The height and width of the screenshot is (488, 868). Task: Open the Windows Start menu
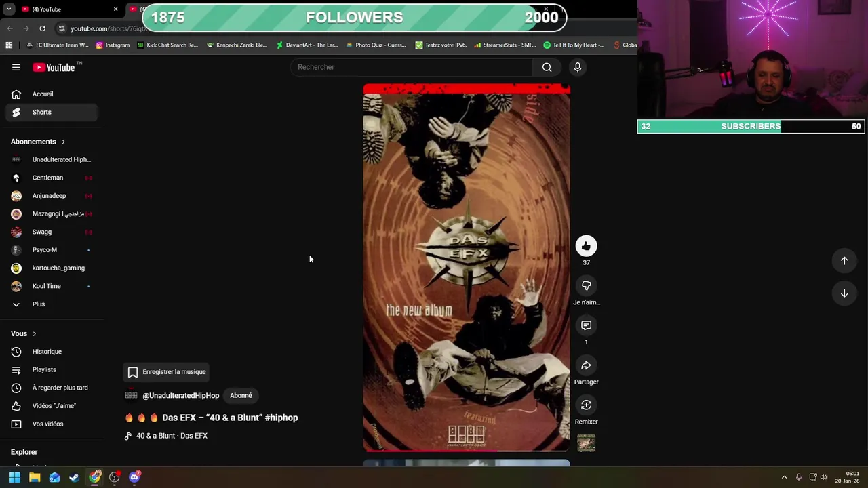pyautogui.click(x=14, y=477)
